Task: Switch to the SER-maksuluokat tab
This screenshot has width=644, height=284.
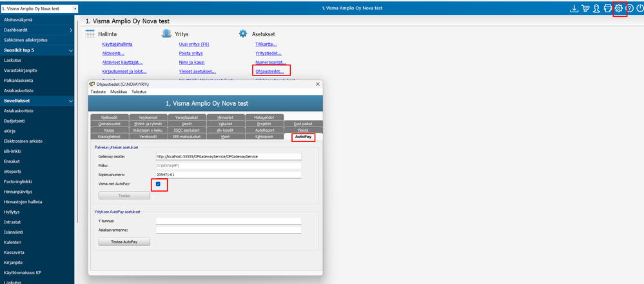Action: click(x=187, y=136)
